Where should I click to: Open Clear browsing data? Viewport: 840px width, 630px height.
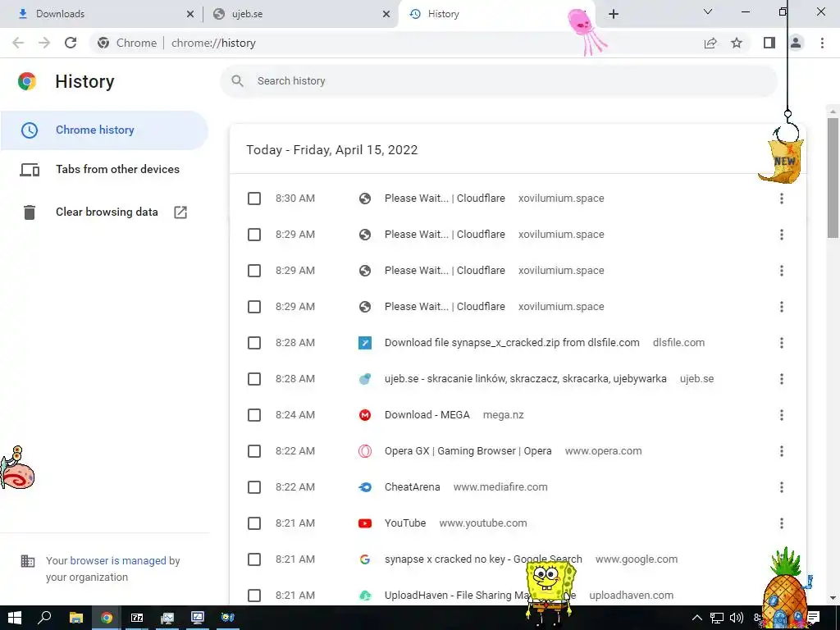click(104, 212)
